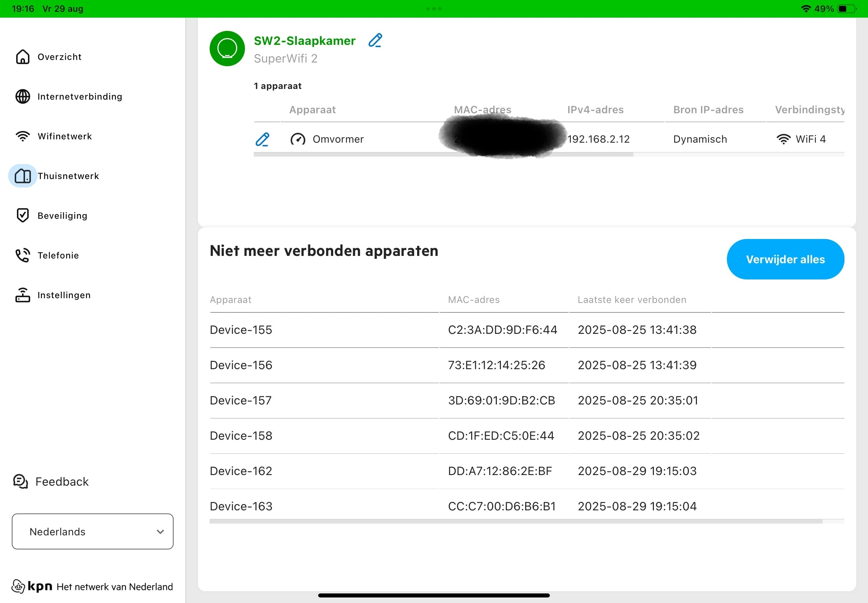Click the Wifinetwerk wifi icon
Screen dimensions: 868x603
pyautogui.click(x=23, y=136)
